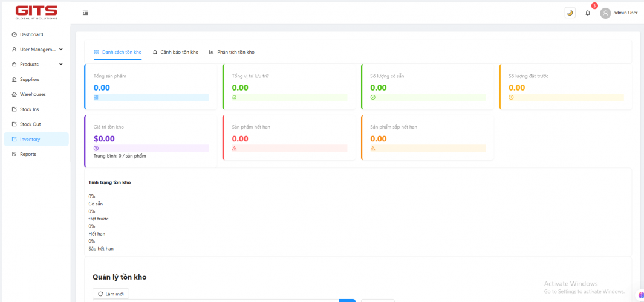644x302 pixels.
Task: Switch to Cảnh báo tồn kho tab
Action: pyautogui.click(x=175, y=52)
